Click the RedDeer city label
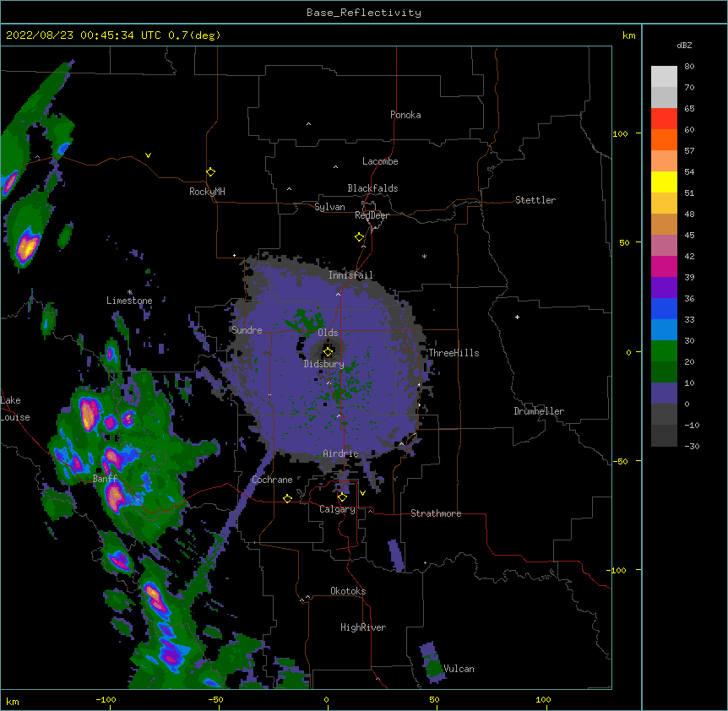Screen dimensions: 728x711 click(x=372, y=215)
